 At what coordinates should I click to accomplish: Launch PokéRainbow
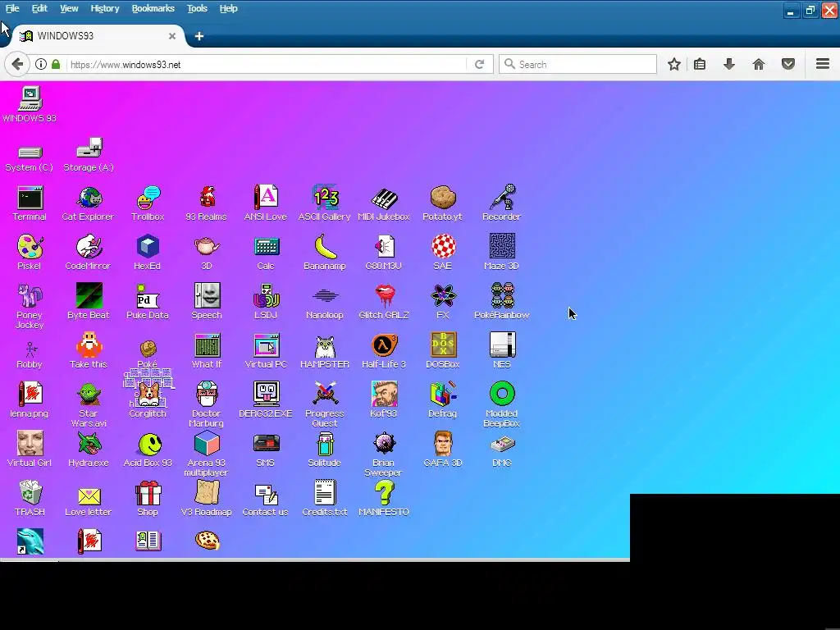coord(502,302)
